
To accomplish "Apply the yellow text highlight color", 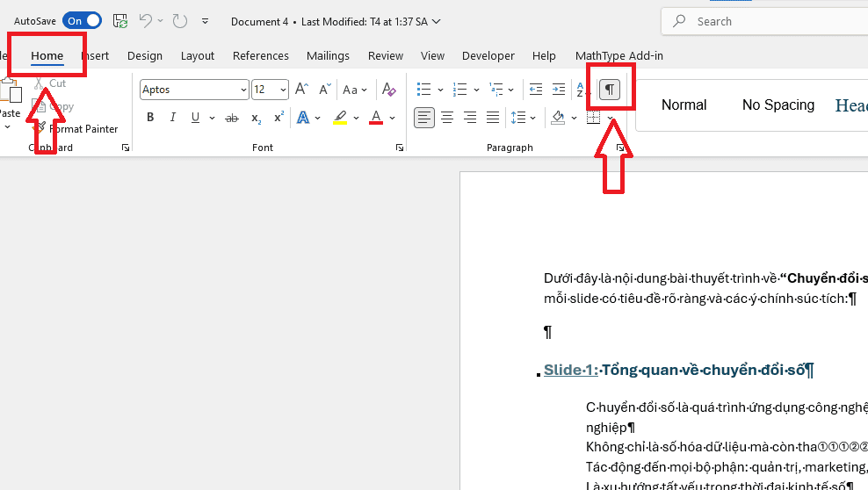I will (x=340, y=118).
